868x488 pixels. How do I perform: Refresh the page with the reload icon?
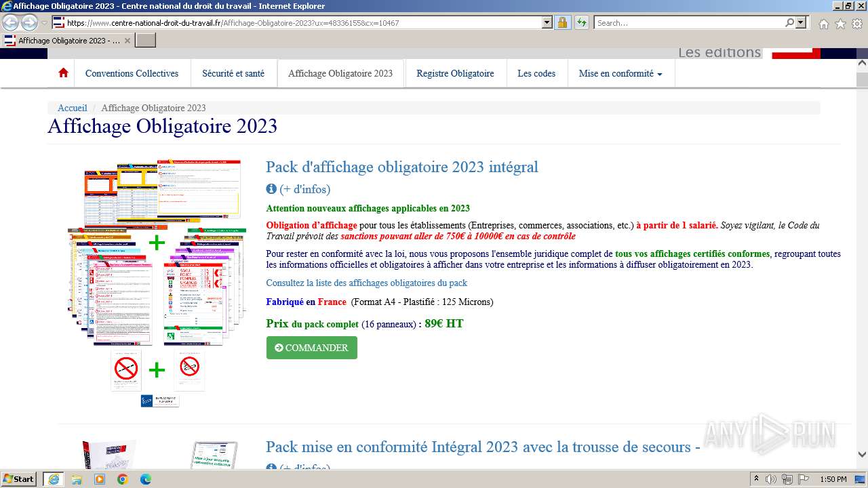click(581, 22)
